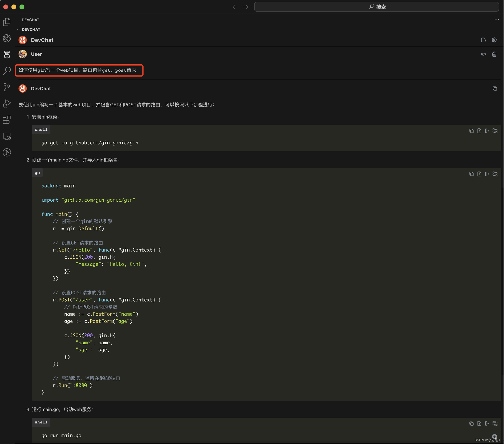Click the refill arrow icon on User message
The height and width of the screenshot is (444, 504).
pyautogui.click(x=483, y=54)
